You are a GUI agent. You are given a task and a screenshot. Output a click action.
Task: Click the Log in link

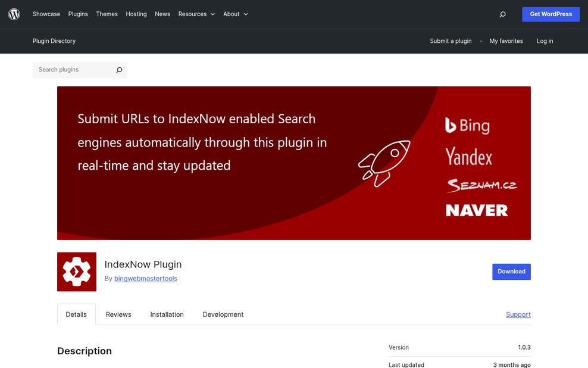point(545,41)
